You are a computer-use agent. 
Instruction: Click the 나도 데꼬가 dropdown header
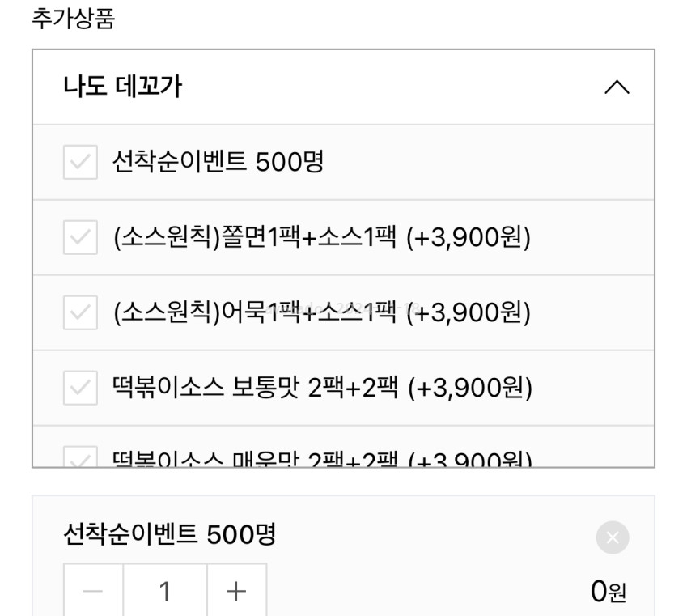click(324, 87)
